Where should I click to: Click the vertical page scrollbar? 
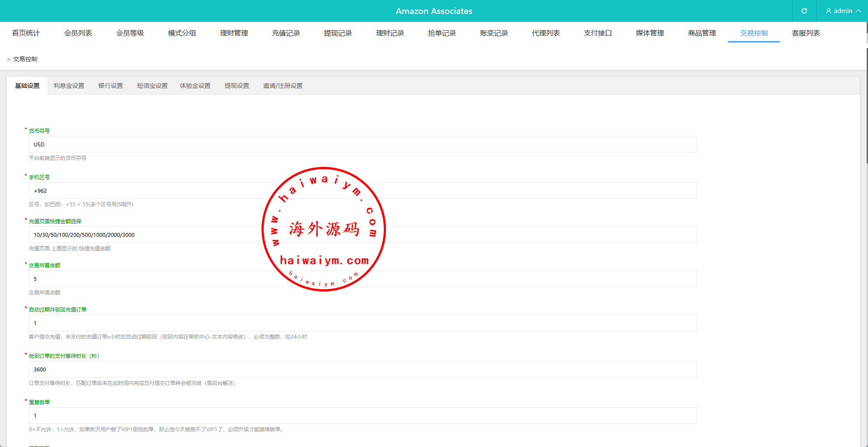(x=866, y=131)
